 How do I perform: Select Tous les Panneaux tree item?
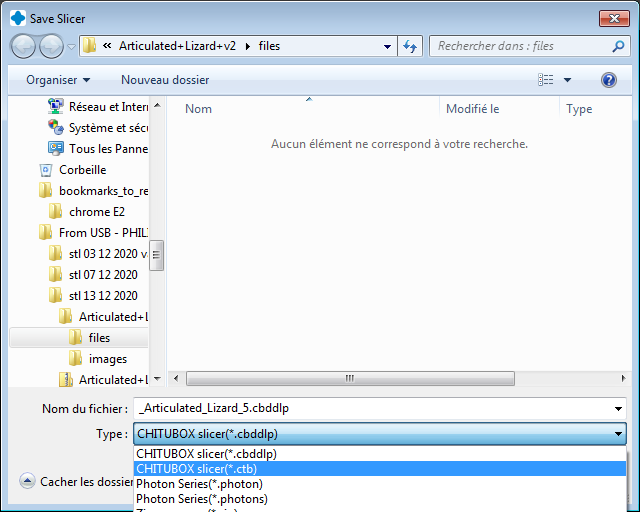(98, 149)
